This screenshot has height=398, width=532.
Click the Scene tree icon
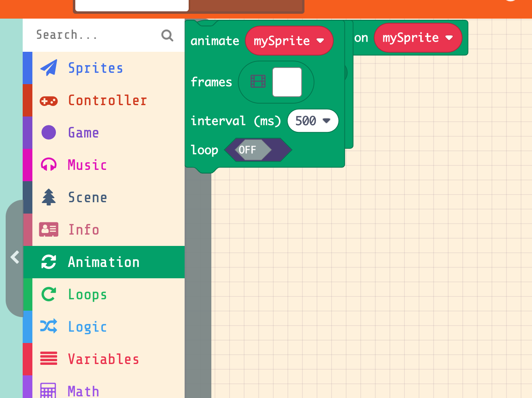tap(49, 197)
